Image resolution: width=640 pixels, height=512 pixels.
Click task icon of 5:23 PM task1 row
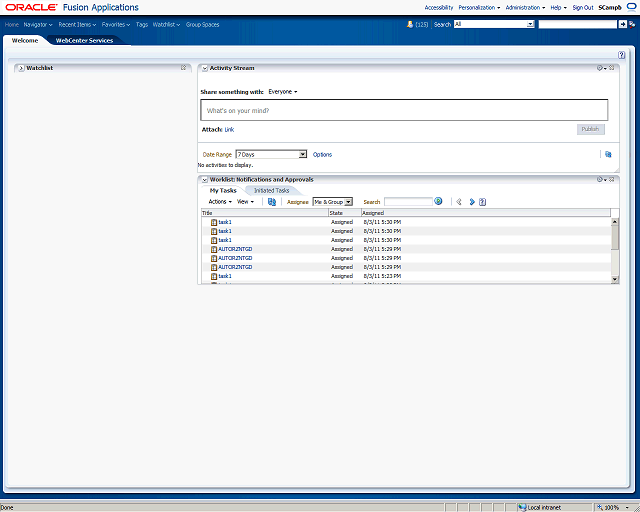pos(213,276)
